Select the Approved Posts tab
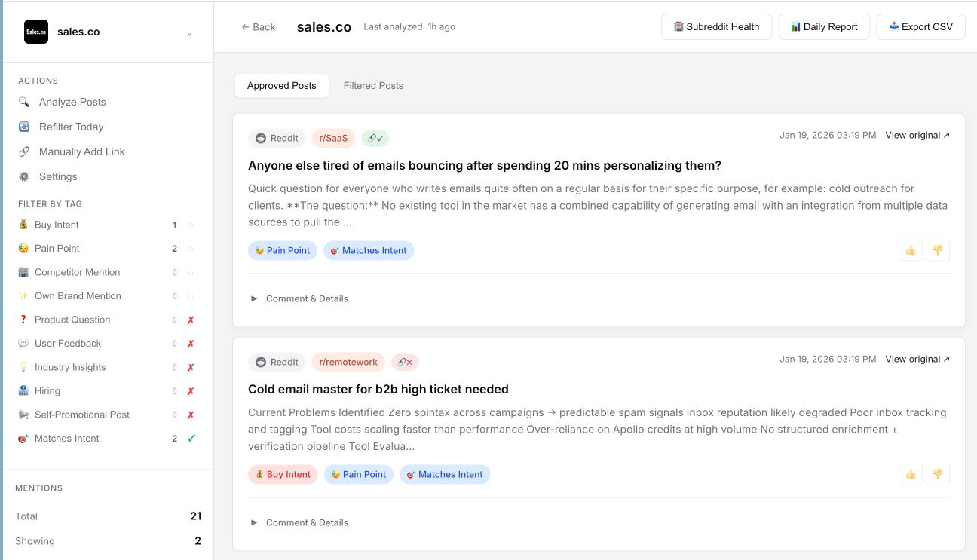This screenshot has height=560, width=977. pyautogui.click(x=281, y=85)
